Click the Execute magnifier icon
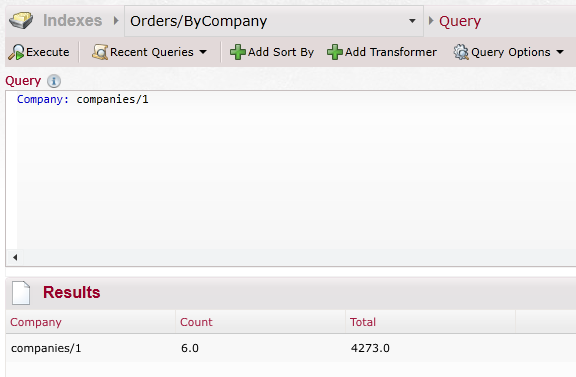The width and height of the screenshot is (576, 377). [x=16, y=52]
